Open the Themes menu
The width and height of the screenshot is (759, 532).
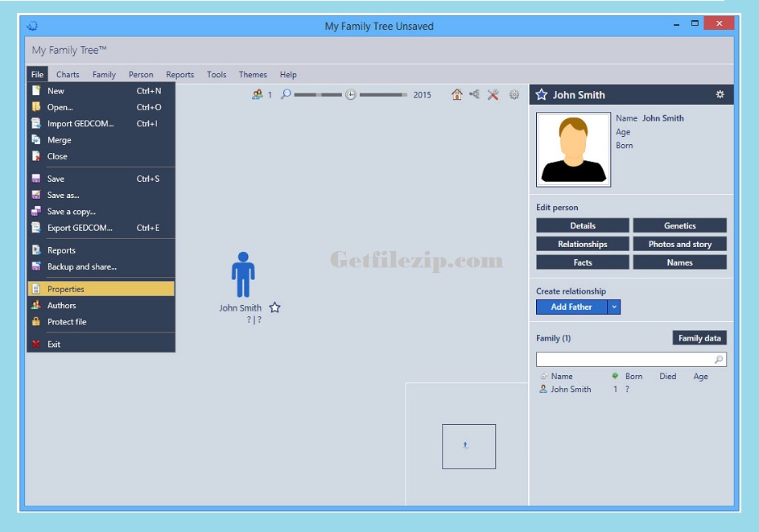pyautogui.click(x=253, y=75)
